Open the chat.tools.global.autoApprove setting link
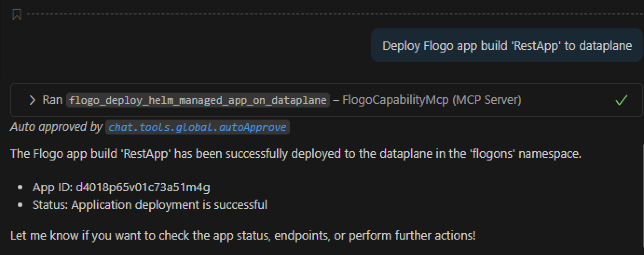Viewport: 644px width, 255px height. (x=198, y=127)
